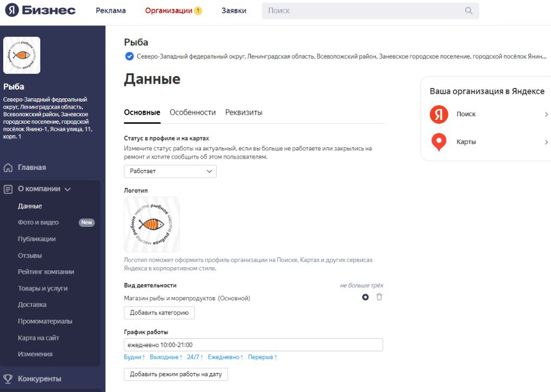Click Магазин рыбы и морепродуктов category text
This screenshot has width=551, height=392.
(x=187, y=299)
